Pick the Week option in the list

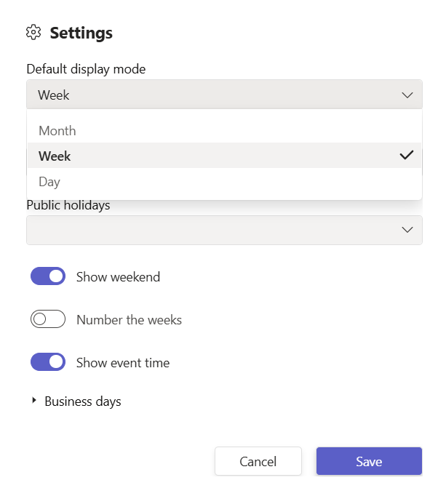click(x=55, y=156)
